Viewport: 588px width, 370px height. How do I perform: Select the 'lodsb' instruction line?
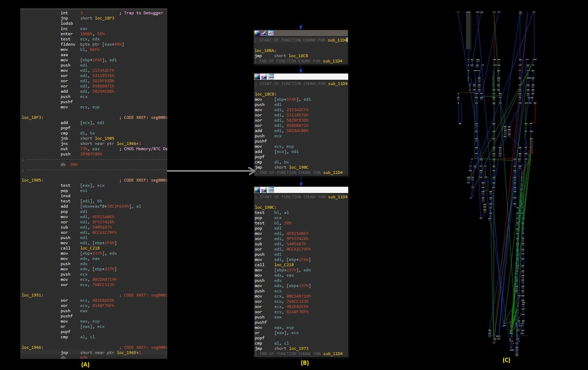tap(67, 23)
